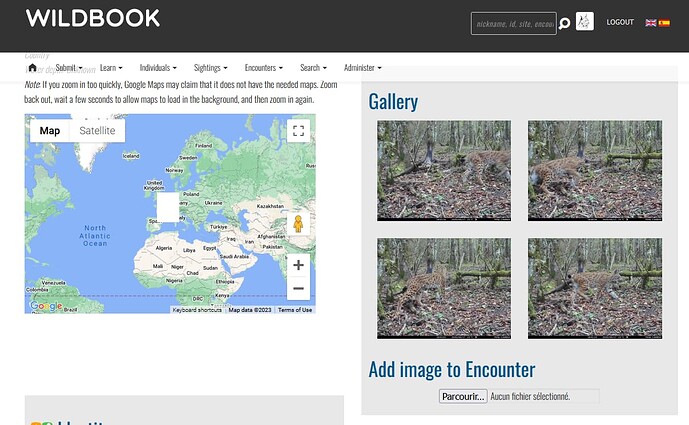Click the Parcourir... file browse button

click(463, 396)
